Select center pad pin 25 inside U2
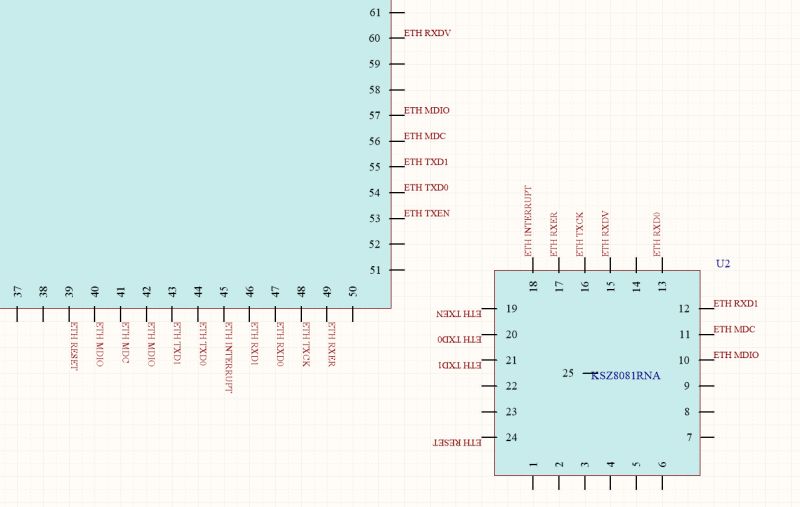800x507 pixels. tap(590, 373)
